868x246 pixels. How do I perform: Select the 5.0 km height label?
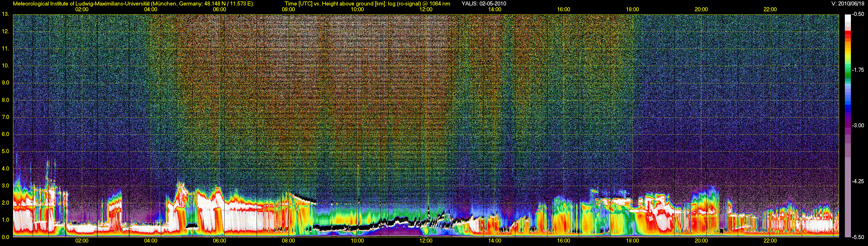(x=5, y=152)
